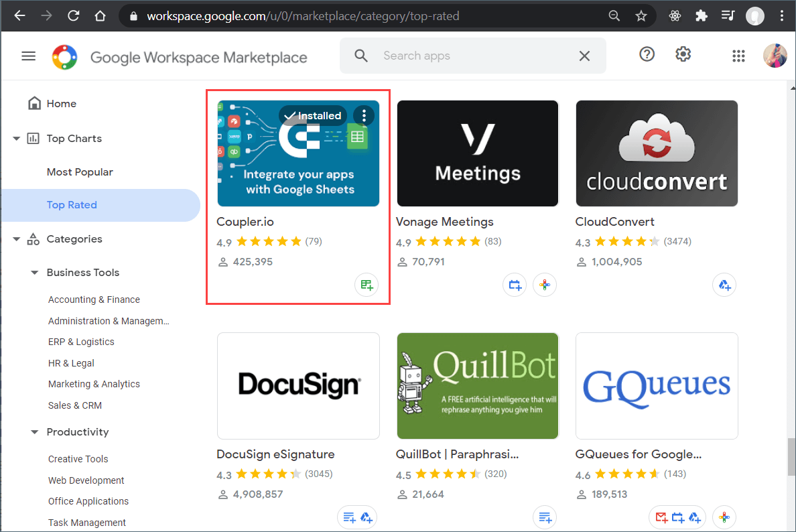This screenshot has width=796, height=532.
Task: Open Coupler.io three-dot options menu
Action: point(363,116)
